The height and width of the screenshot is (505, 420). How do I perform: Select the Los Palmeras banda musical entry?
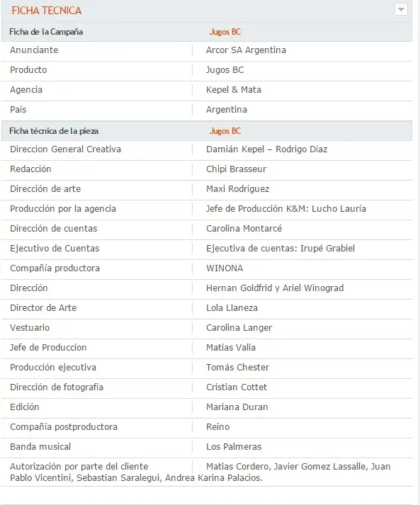coord(234,447)
